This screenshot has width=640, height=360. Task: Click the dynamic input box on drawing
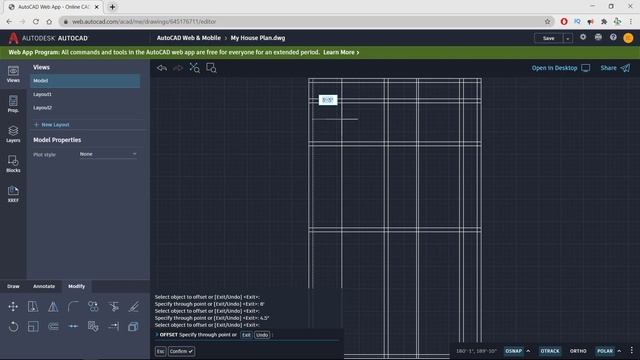pyautogui.click(x=328, y=100)
